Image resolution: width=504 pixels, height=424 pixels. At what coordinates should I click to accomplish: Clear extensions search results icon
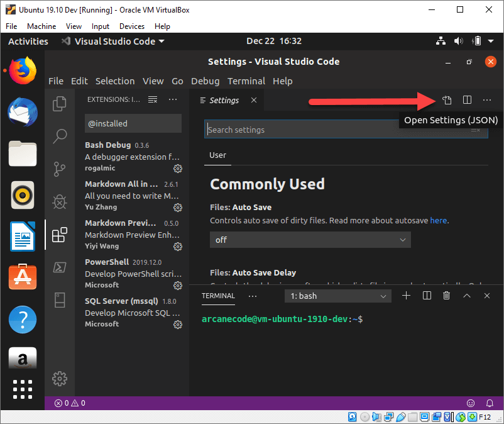click(153, 99)
